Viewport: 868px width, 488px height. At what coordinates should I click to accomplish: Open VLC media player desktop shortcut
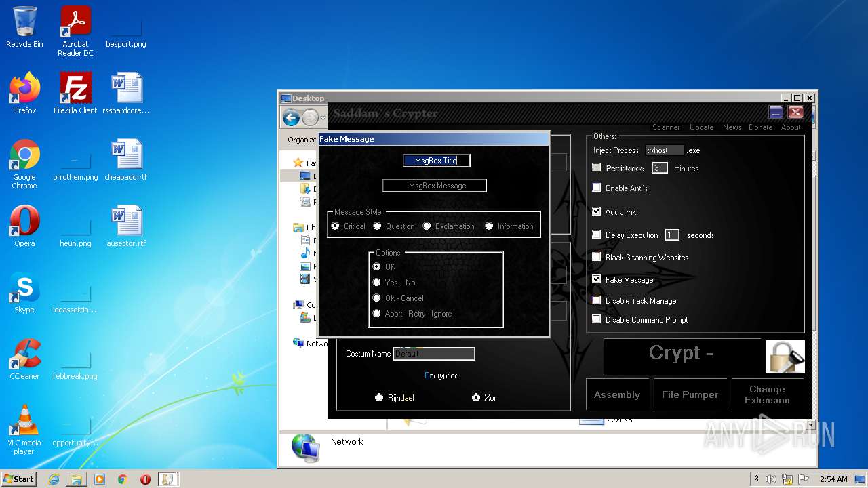[24, 430]
